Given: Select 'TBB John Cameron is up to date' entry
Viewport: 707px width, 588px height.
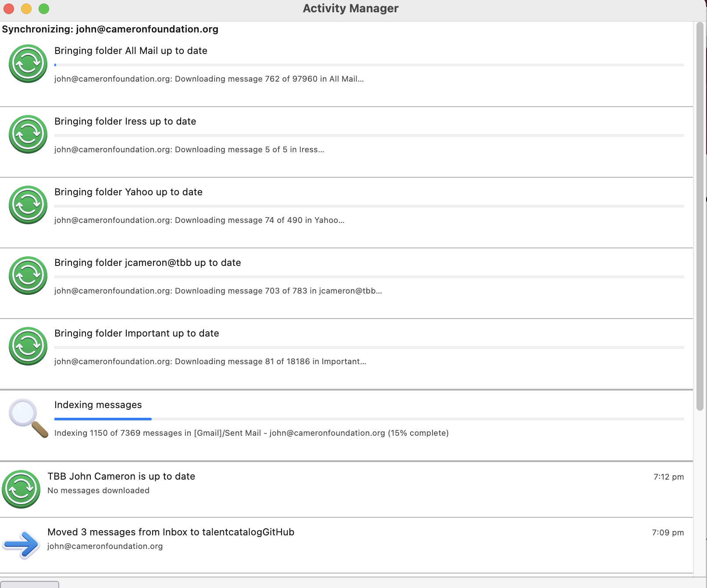Looking at the screenshot, I should (121, 477).
